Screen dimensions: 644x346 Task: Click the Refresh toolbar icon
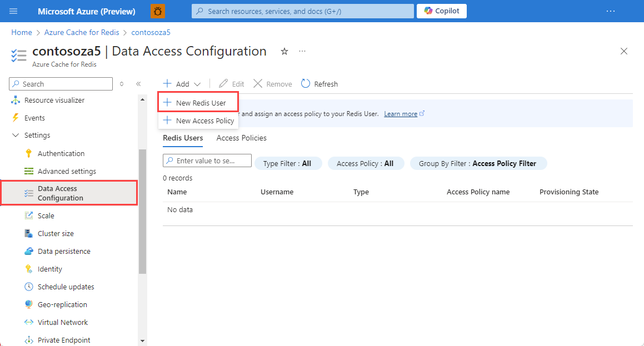[x=305, y=84]
